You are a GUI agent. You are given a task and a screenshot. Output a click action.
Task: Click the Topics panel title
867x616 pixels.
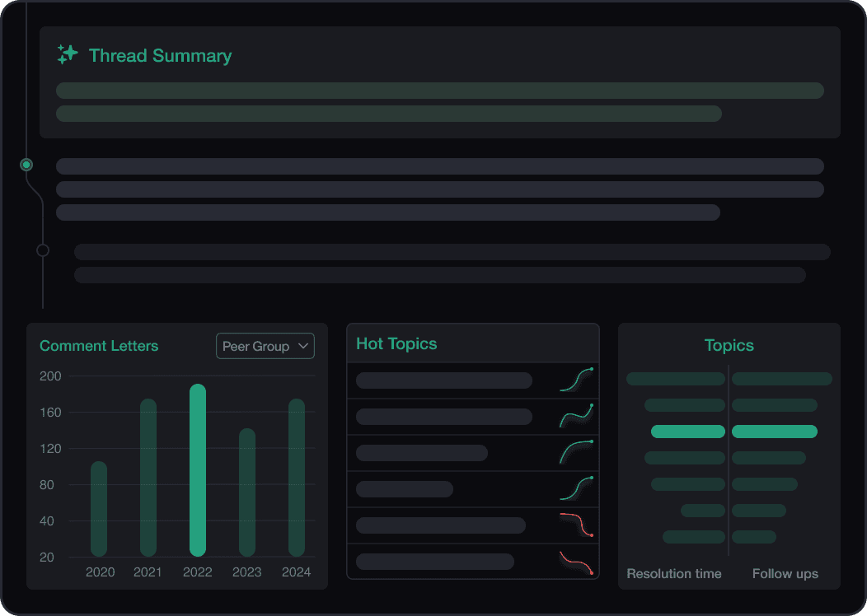point(729,345)
